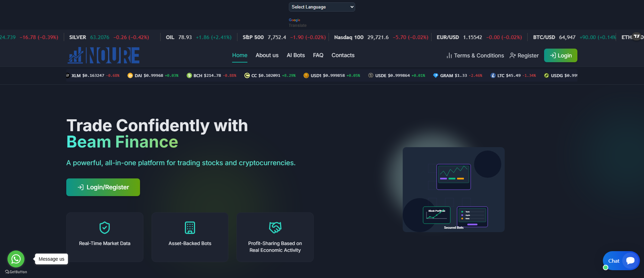Click the BTC/USD ticker entry
This screenshot has width=644, height=278.
(575, 37)
